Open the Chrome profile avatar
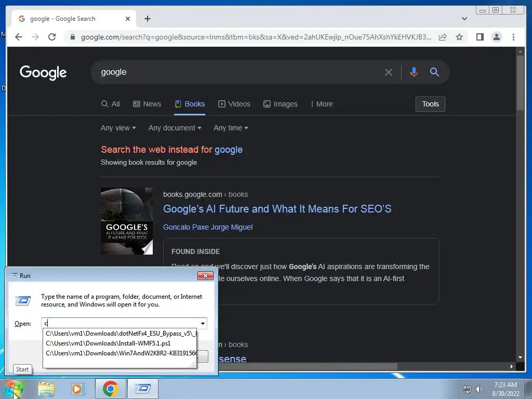This screenshot has width=532, height=399. [496, 37]
